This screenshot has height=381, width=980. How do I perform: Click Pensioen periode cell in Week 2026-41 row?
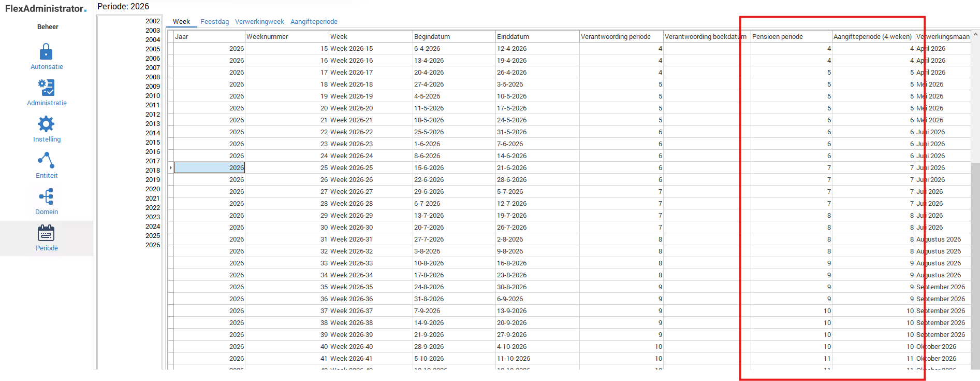pos(791,358)
